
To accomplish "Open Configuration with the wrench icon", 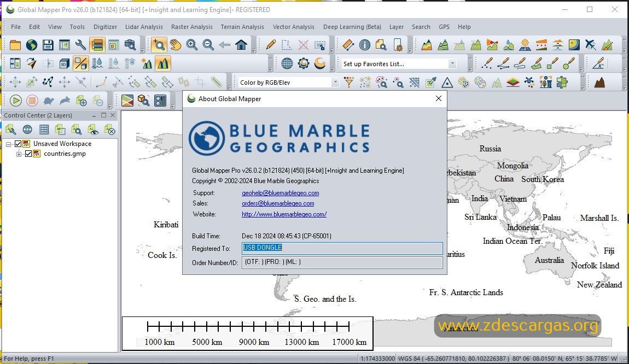I will click(x=80, y=45).
